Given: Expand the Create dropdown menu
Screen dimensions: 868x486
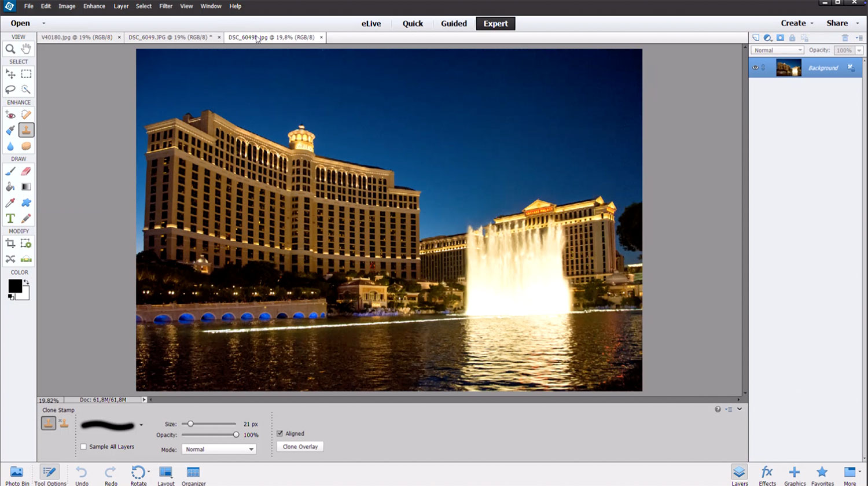Looking at the screenshot, I should 797,23.
